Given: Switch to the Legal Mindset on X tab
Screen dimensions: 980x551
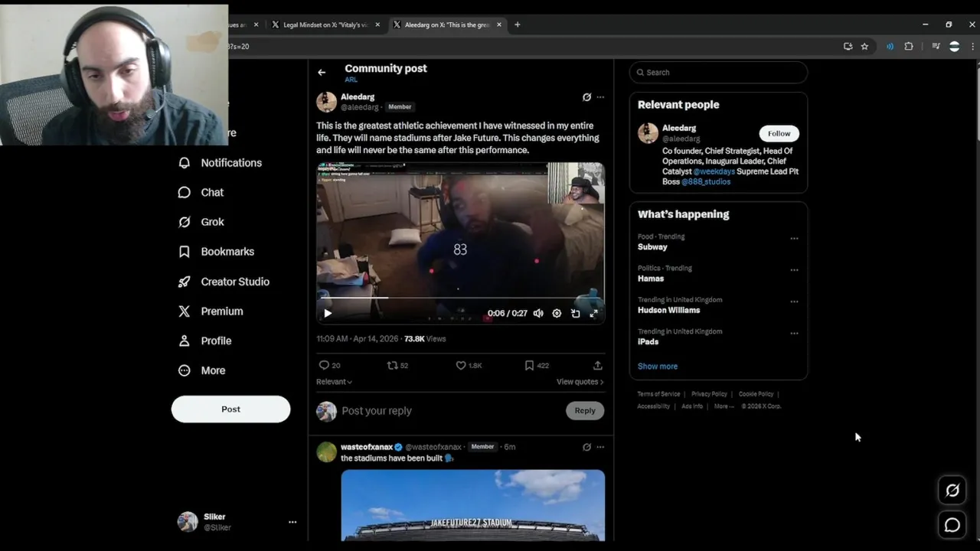Looking at the screenshot, I should point(325,24).
